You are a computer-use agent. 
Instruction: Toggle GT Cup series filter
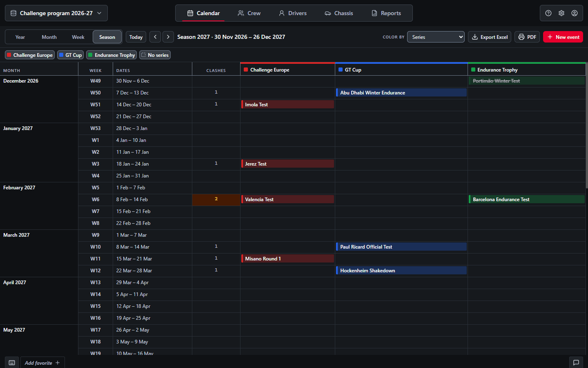coord(70,55)
